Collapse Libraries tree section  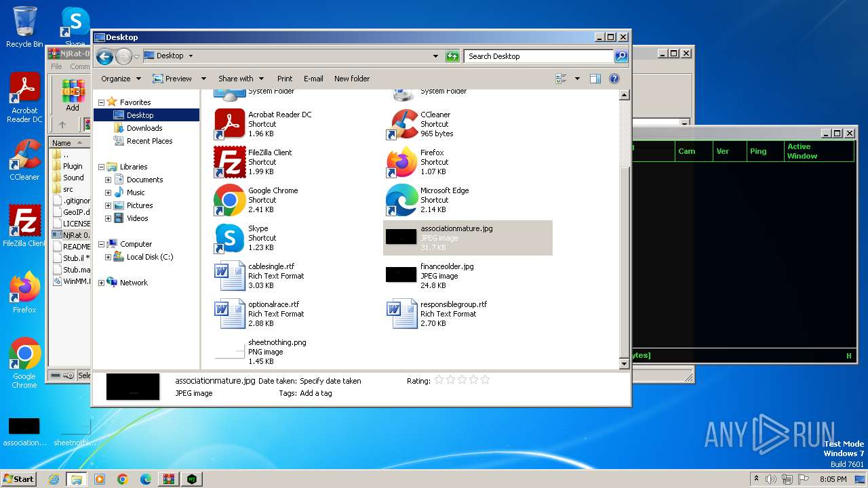tap(102, 167)
